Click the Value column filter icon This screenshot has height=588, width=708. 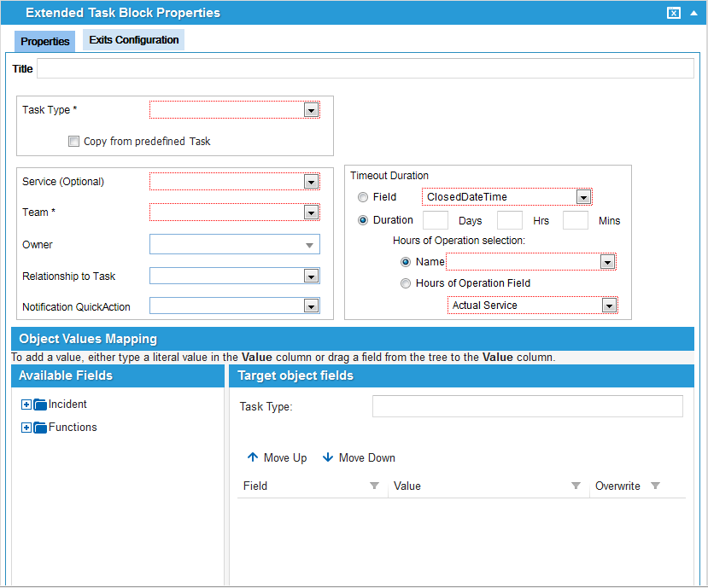[576, 486]
